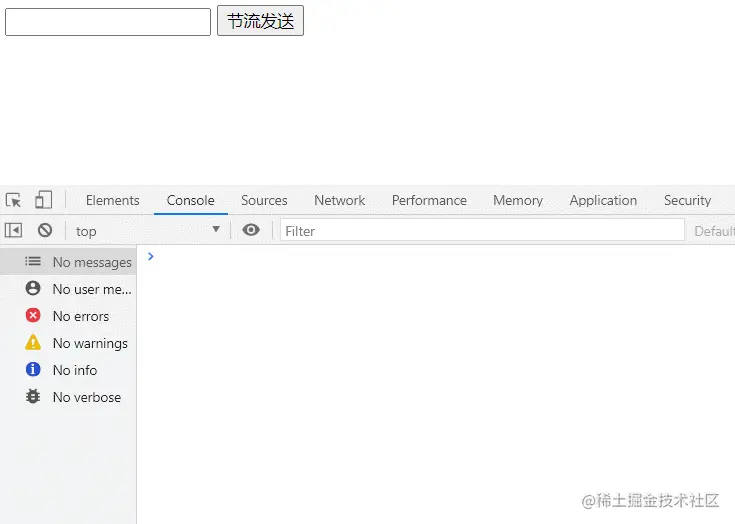This screenshot has width=735, height=524.
Task: Switch to the Memory tab
Action: pos(518,200)
